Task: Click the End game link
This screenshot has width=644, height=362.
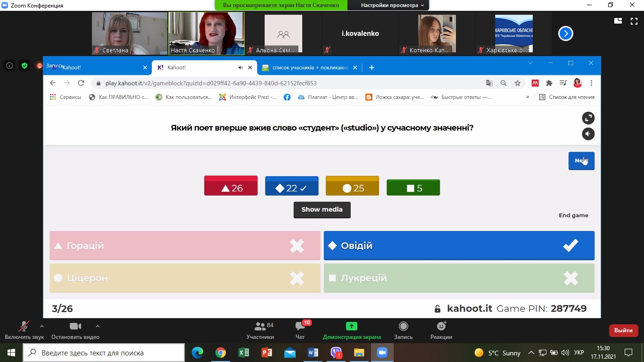Action: (573, 215)
